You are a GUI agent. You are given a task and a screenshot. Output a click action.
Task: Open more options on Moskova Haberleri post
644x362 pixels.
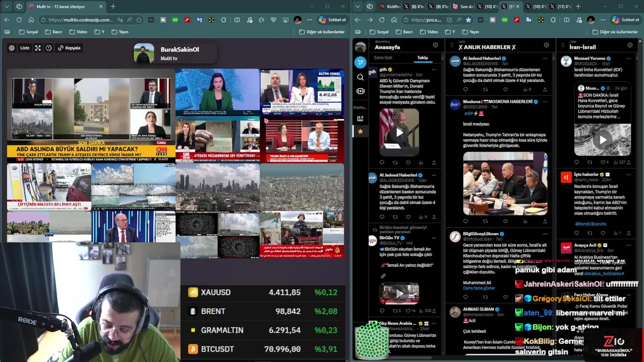545,102
